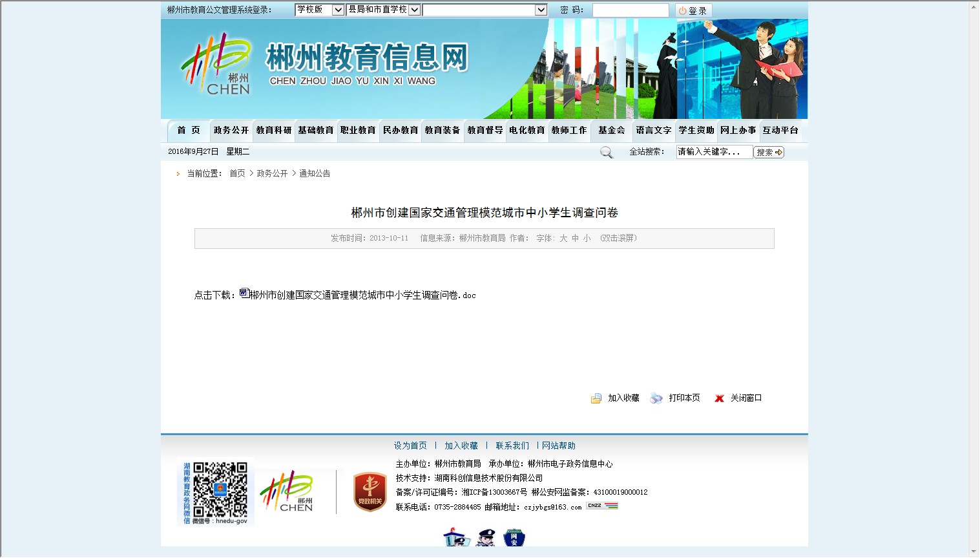Viewport: 980px width, 558px height.
Task: Click 加入收藏 text under the article
Action: (x=623, y=398)
